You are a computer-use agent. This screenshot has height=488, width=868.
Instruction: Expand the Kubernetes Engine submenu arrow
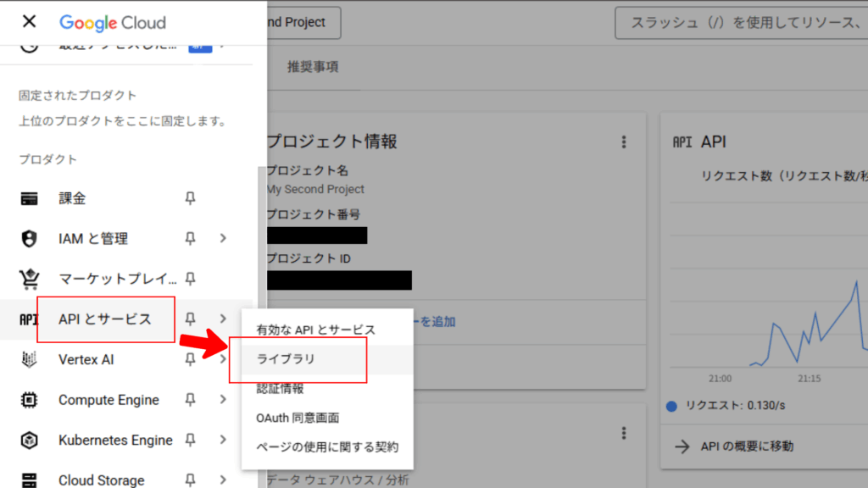point(223,441)
